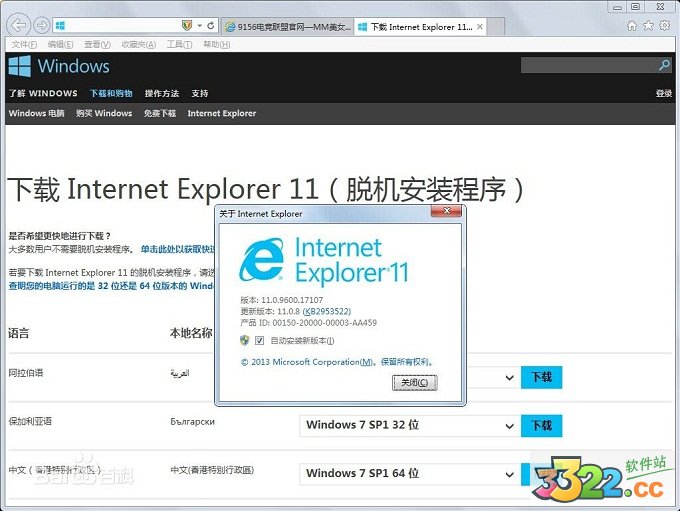Click the 下载 button in 阿拉伯语 row
Screen dimensions: 680x511
[x=542, y=377]
